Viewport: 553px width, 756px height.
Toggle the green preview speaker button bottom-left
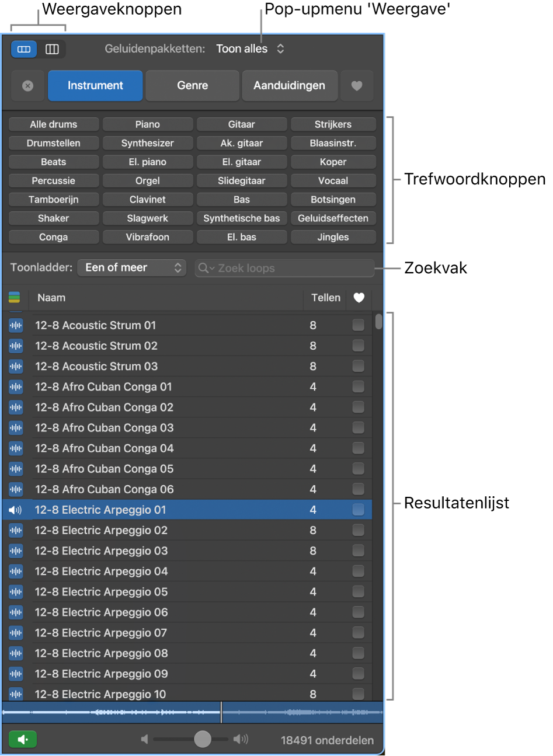tap(23, 738)
